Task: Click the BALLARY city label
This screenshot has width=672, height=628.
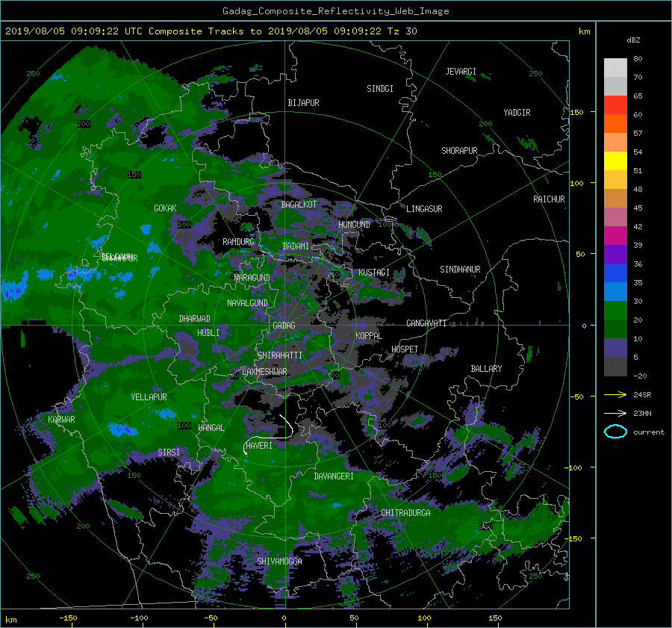Action: pyautogui.click(x=486, y=369)
